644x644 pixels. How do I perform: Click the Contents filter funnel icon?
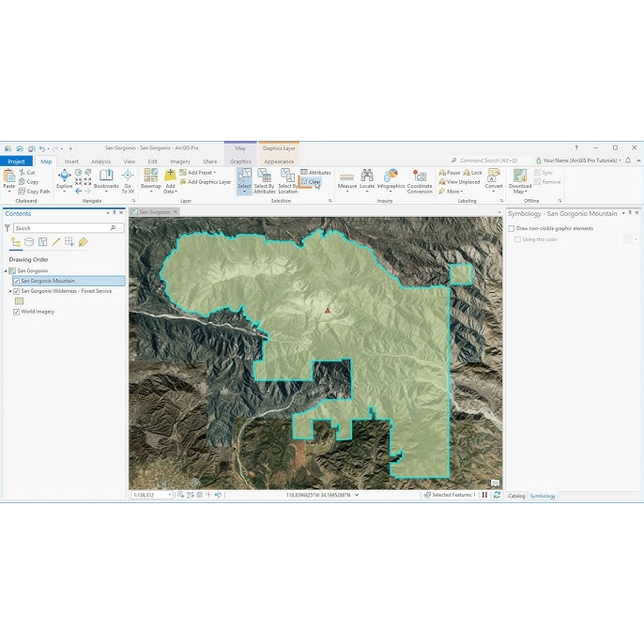coord(8,228)
